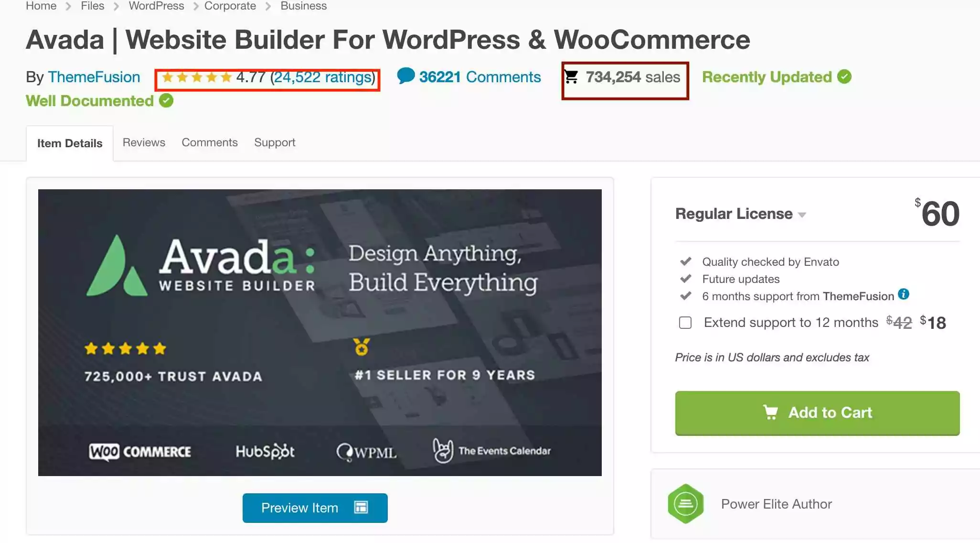
Task: Click the Future updates checkmark icon
Action: [686, 279]
